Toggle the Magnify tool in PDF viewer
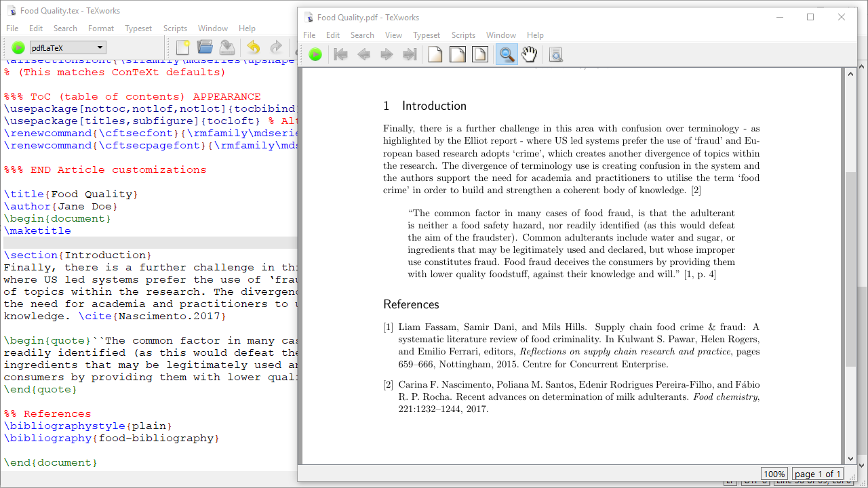Screen dimensions: 868x488 (x=506, y=55)
